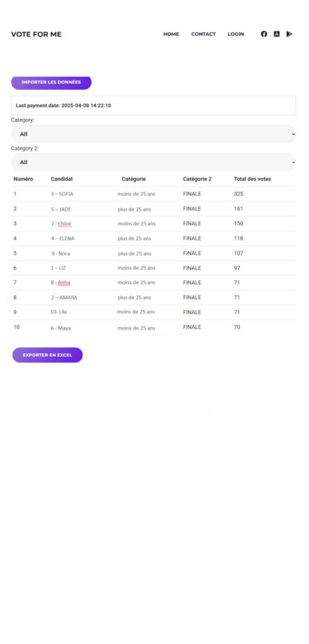Click the VOTE FOR ME logo
This screenshot has width=309, height=644.
coord(36,34)
